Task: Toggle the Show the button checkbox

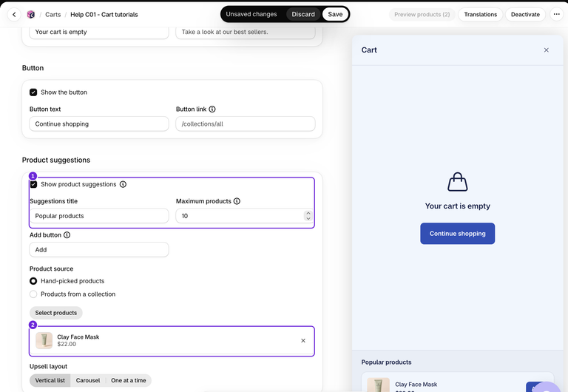Action: click(x=33, y=92)
